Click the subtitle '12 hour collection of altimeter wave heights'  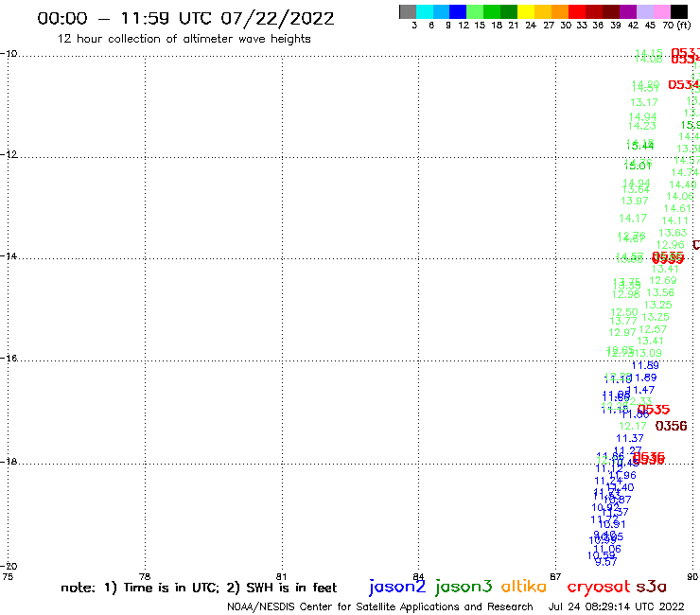184,39
